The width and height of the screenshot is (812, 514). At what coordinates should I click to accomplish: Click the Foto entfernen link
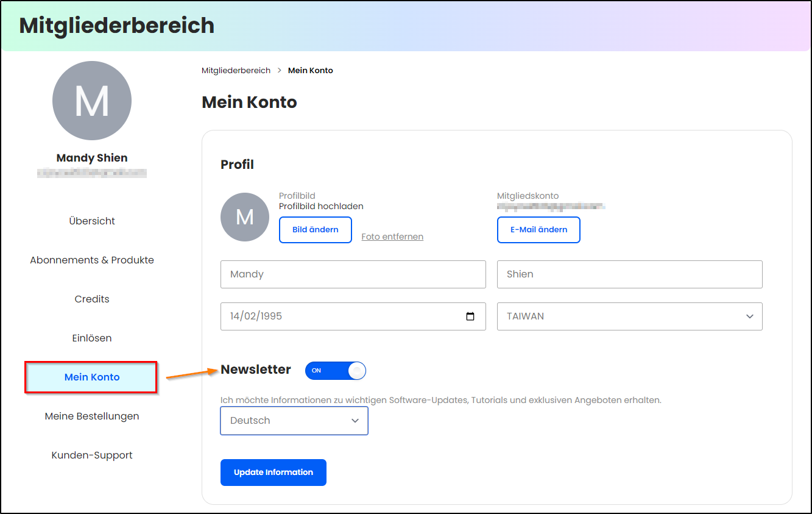[x=392, y=237]
